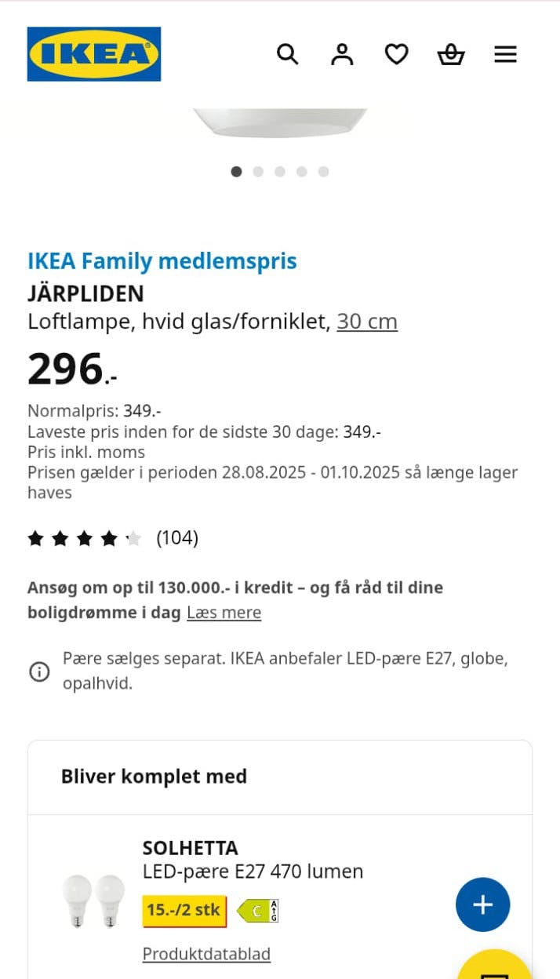Open the Produktdatablad document link
This screenshot has width=560, height=979.
(x=205, y=953)
